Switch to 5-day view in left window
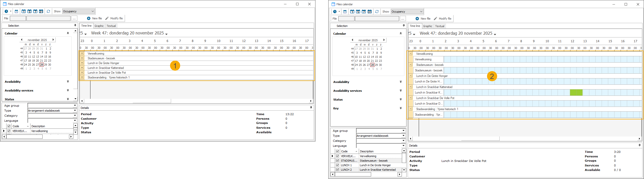The image size is (644, 179). (x=29, y=11)
